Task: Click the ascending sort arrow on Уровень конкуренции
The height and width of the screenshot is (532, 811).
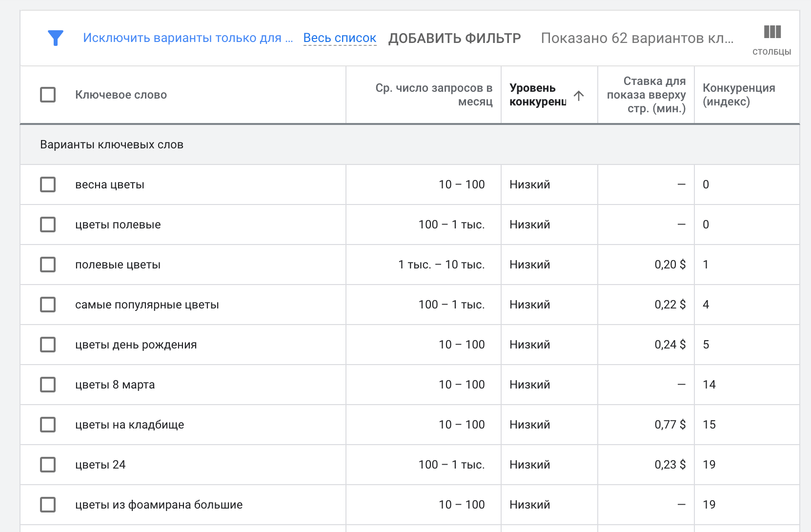Action: point(580,96)
